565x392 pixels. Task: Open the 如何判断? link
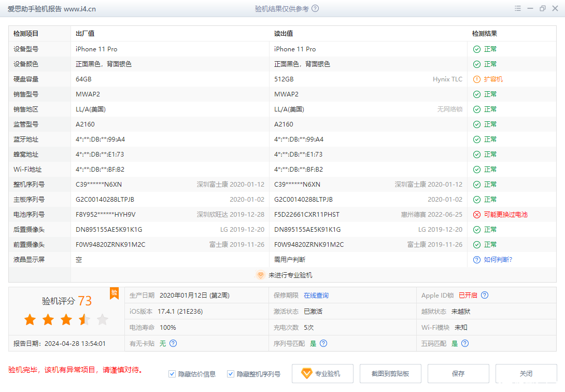pos(498,260)
